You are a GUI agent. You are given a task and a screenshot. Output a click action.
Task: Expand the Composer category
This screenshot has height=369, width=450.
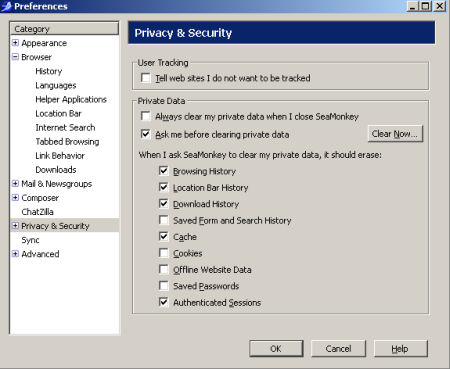[x=15, y=197]
